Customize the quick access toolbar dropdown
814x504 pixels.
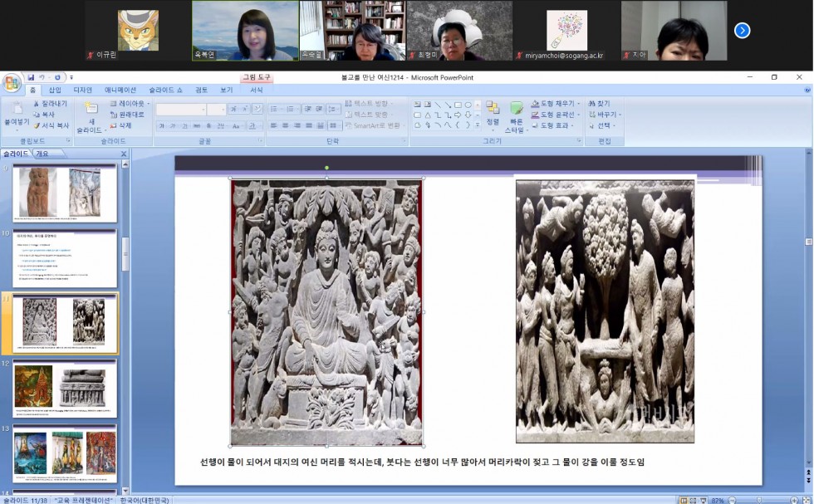pyautogui.click(x=71, y=77)
